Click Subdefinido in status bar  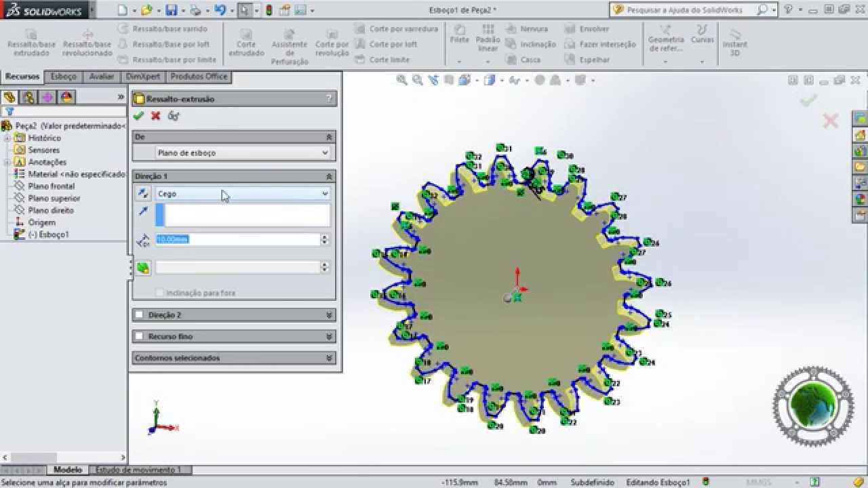pyautogui.click(x=592, y=483)
